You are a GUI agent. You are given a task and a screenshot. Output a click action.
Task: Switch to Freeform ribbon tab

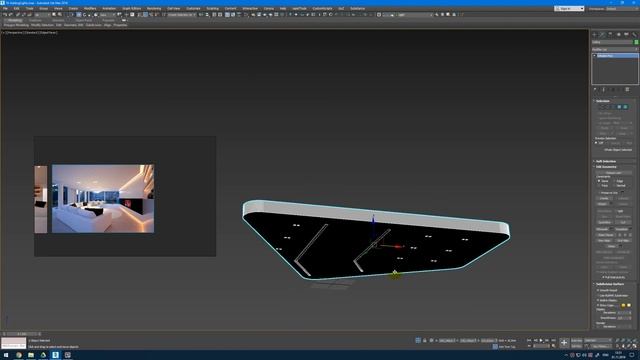pos(35,20)
